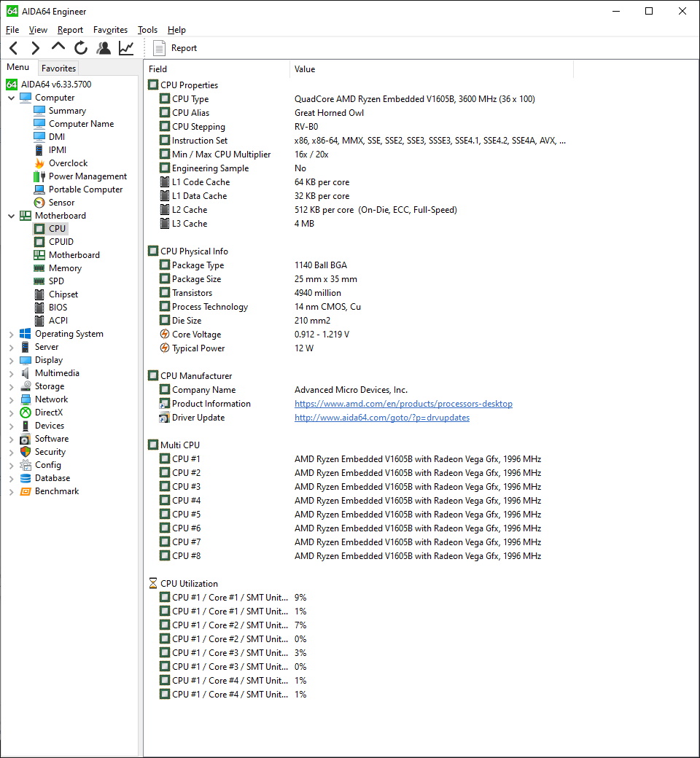Click the DirectX Xbox logo icon
The height and width of the screenshot is (758, 700).
pyautogui.click(x=25, y=413)
